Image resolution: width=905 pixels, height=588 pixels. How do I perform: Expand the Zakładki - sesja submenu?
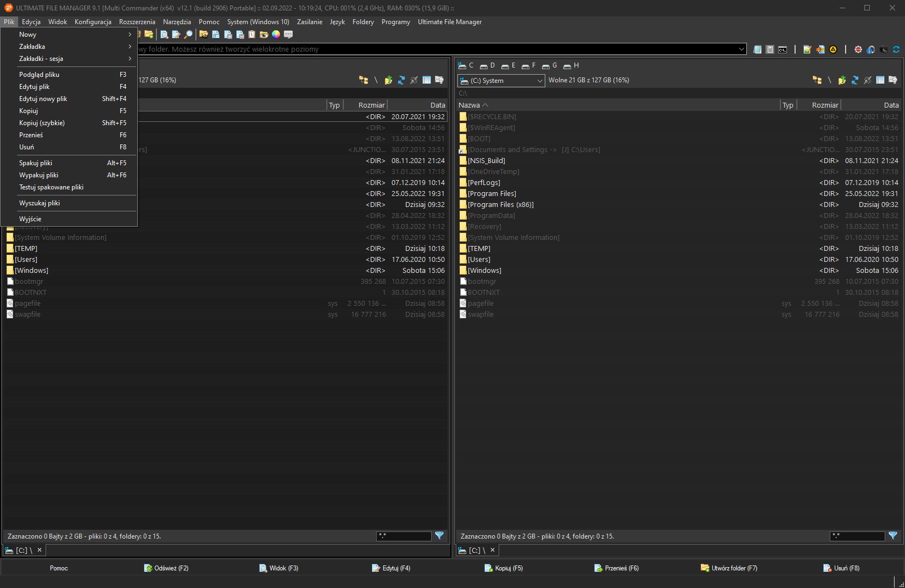click(69, 58)
